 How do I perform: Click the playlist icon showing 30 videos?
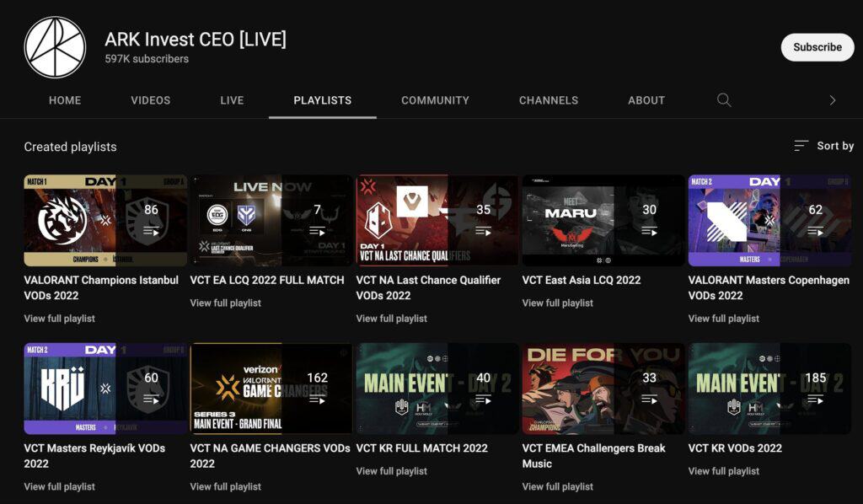click(x=650, y=232)
